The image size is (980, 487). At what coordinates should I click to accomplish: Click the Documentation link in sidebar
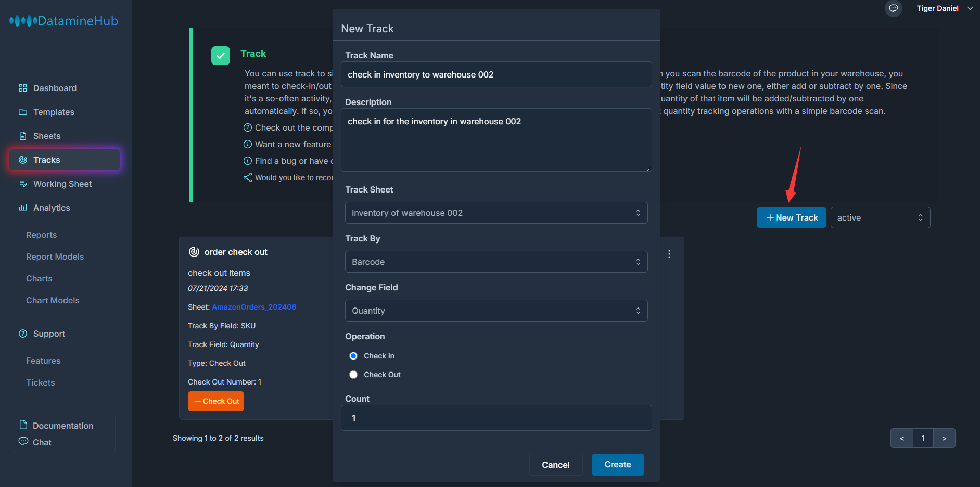click(x=63, y=426)
